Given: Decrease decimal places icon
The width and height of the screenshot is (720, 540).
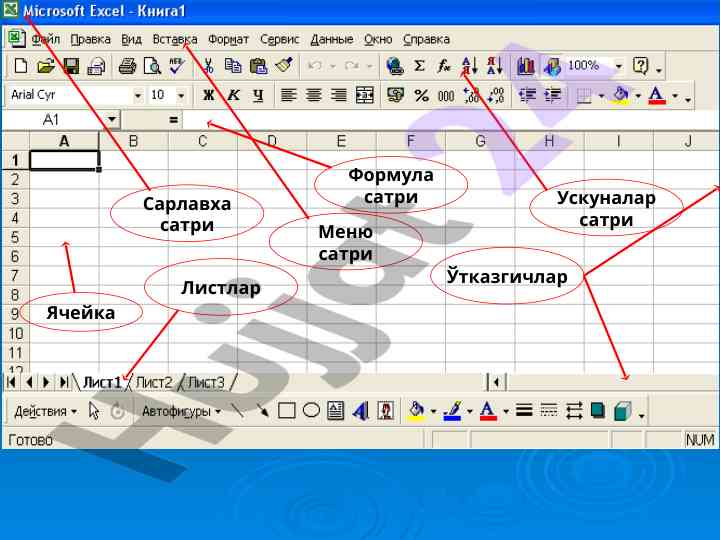Looking at the screenshot, I should (x=496, y=96).
